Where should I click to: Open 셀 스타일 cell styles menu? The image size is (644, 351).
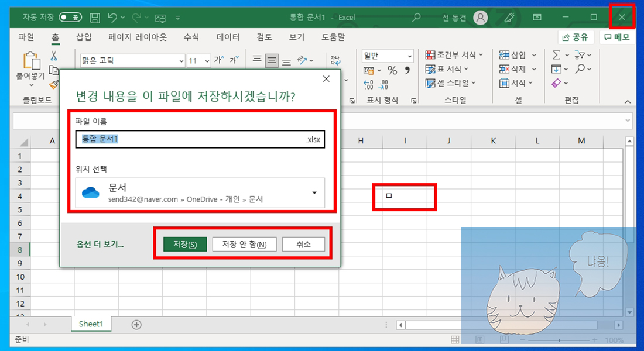[451, 83]
